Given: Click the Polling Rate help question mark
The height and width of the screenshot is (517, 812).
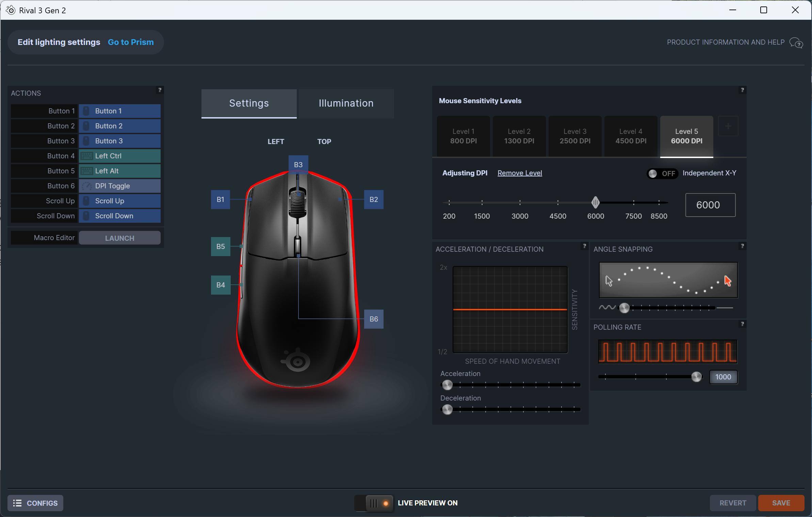Looking at the screenshot, I should click(x=742, y=324).
